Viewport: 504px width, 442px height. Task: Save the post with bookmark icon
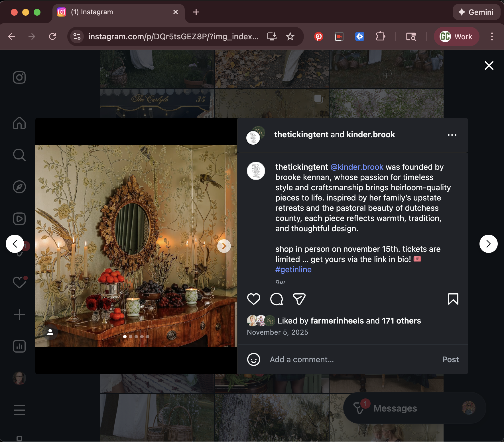pyautogui.click(x=453, y=299)
